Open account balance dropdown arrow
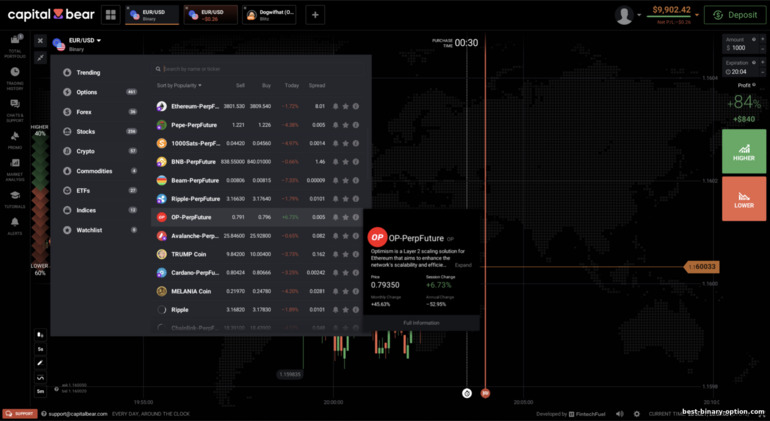This screenshot has height=421, width=770. [x=697, y=15]
